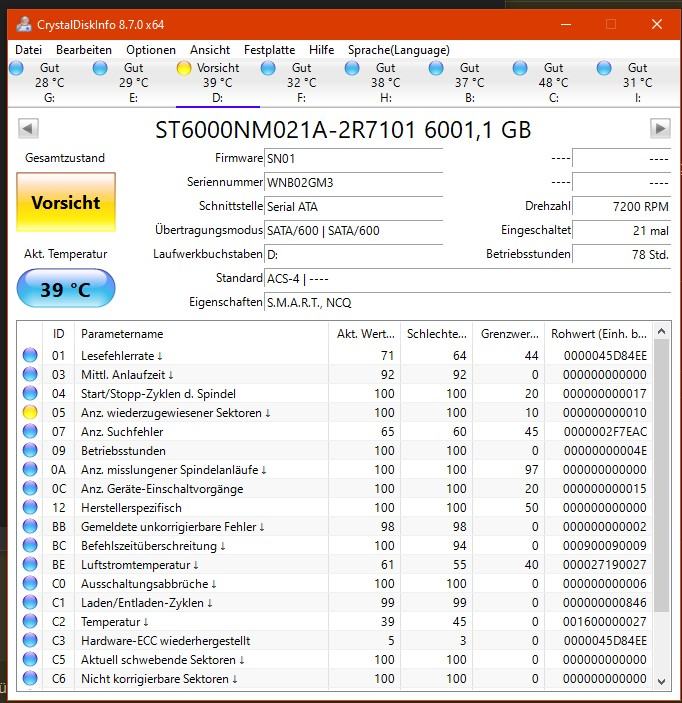Viewport: 682px width, 703px height.
Task: Click the yellow status icon for attribute 05
Action: pyautogui.click(x=30, y=412)
